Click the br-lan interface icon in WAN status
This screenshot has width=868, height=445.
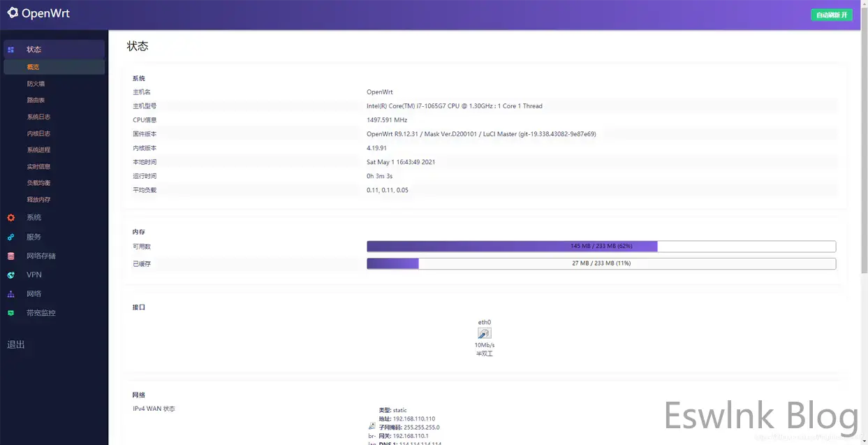pyautogui.click(x=372, y=425)
